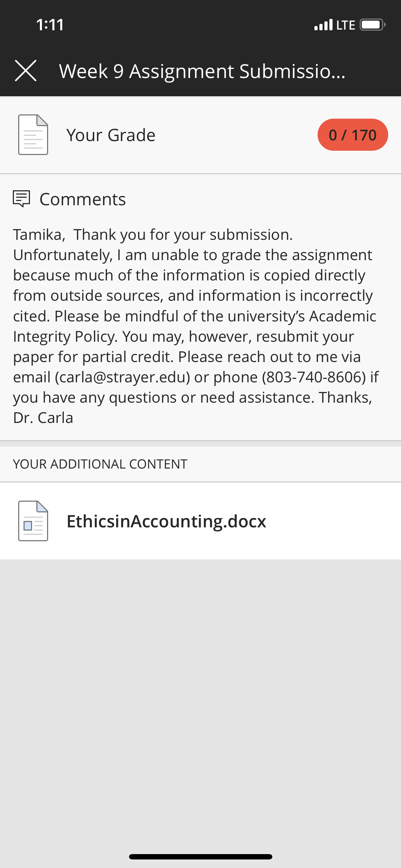Tap the Your Grade label
The height and width of the screenshot is (868, 401).
point(111,135)
